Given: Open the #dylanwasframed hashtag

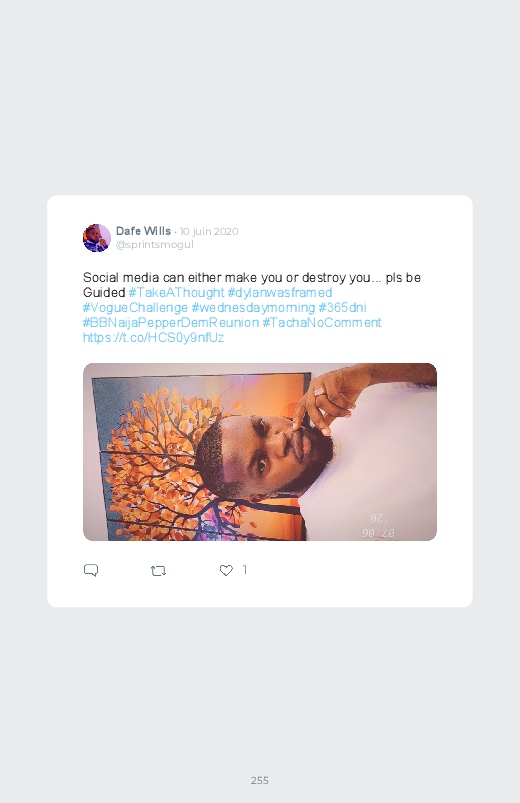Looking at the screenshot, I should click(x=280, y=292).
